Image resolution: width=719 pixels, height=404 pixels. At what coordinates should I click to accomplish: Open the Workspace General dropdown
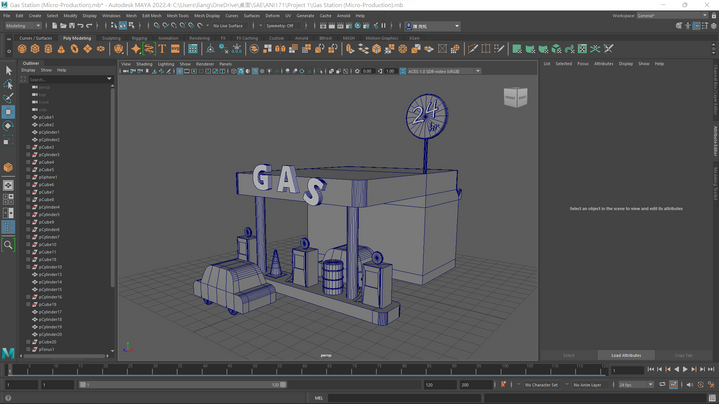pyautogui.click(x=672, y=16)
